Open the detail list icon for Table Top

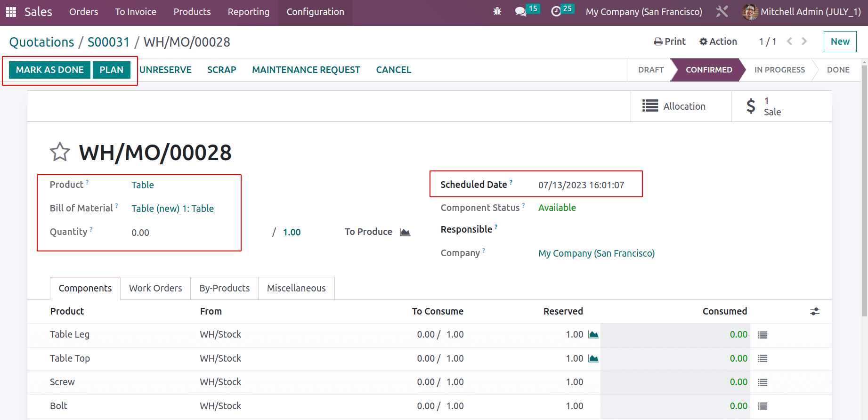(x=763, y=359)
